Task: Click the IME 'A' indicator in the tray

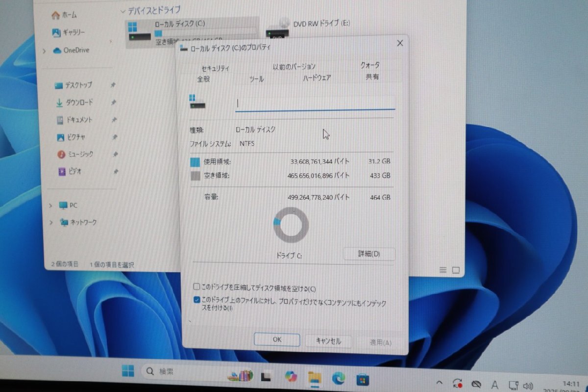Action: (495, 385)
